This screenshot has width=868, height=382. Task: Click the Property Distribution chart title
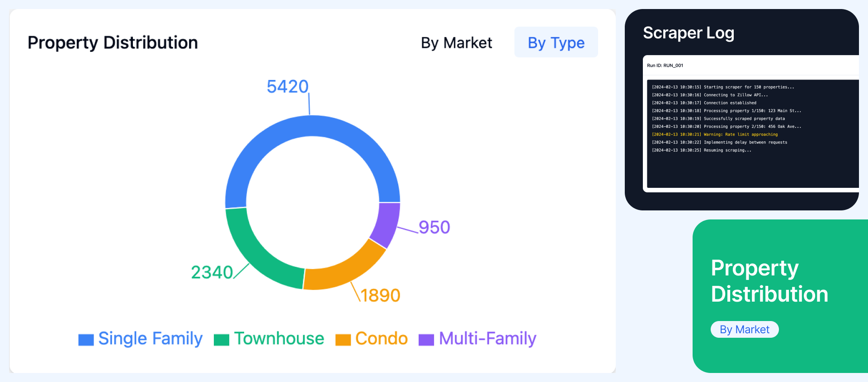(113, 42)
